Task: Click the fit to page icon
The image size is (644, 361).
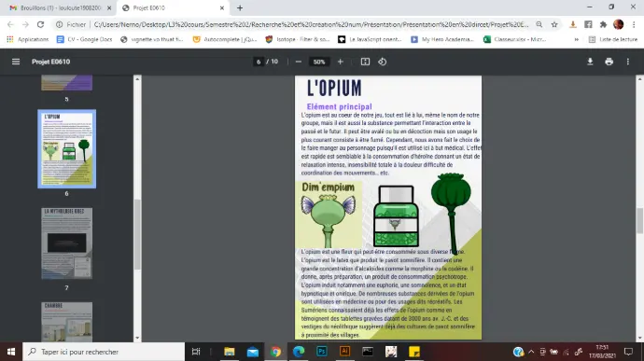Action: click(365, 62)
